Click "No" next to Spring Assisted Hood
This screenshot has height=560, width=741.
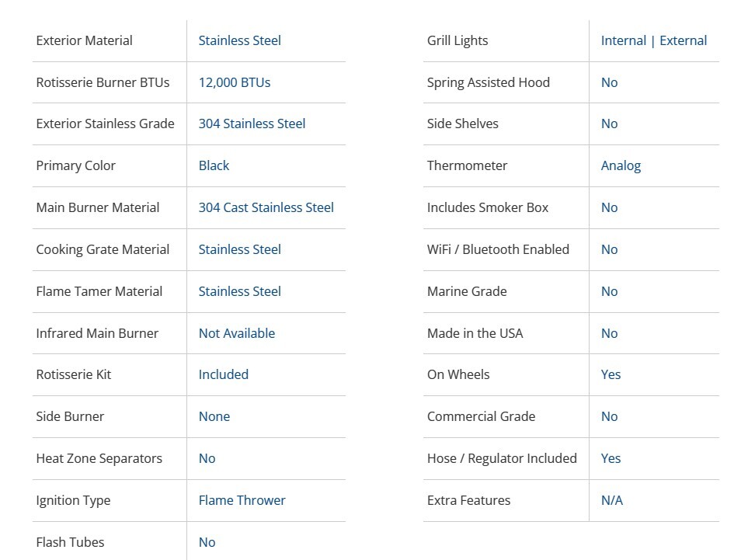pos(609,82)
